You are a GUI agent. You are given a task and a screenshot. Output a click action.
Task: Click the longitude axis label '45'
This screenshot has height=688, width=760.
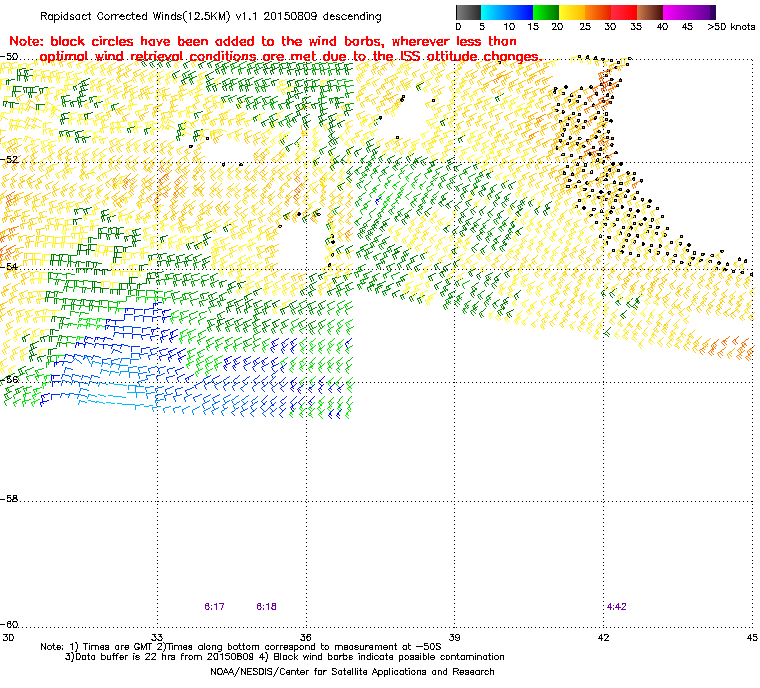pyautogui.click(x=752, y=637)
